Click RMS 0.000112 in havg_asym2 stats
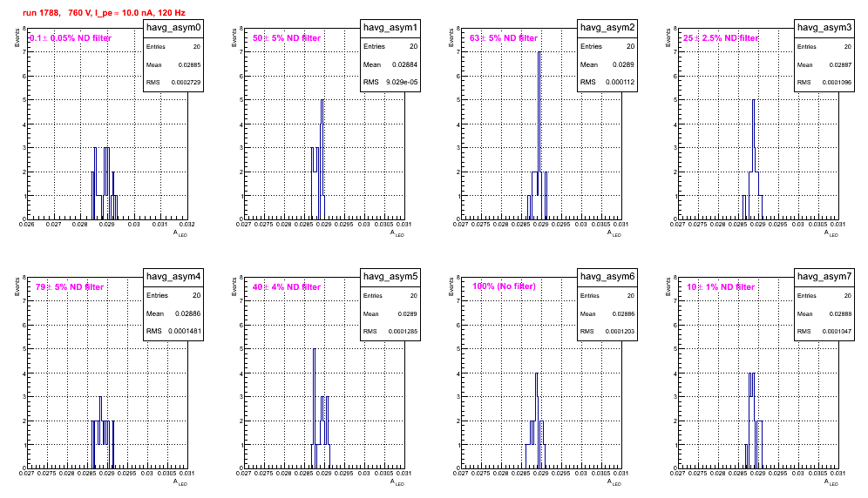The height and width of the screenshot is (498, 868). click(x=607, y=83)
